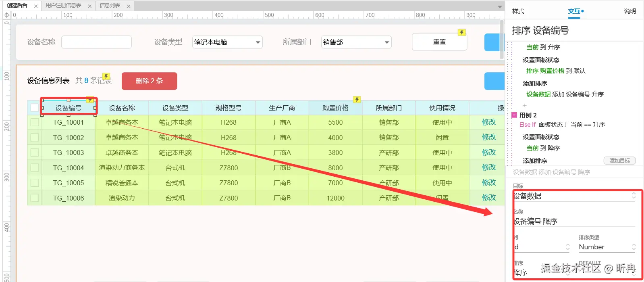The width and height of the screenshot is (644, 282).
Task: Check the TG_10004 row checkbox
Action: 35,167
